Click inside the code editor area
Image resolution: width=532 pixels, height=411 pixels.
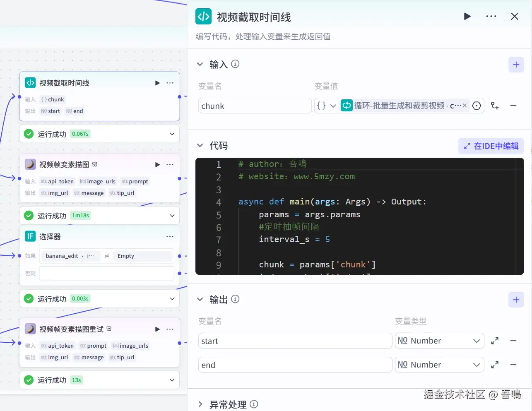(x=360, y=216)
